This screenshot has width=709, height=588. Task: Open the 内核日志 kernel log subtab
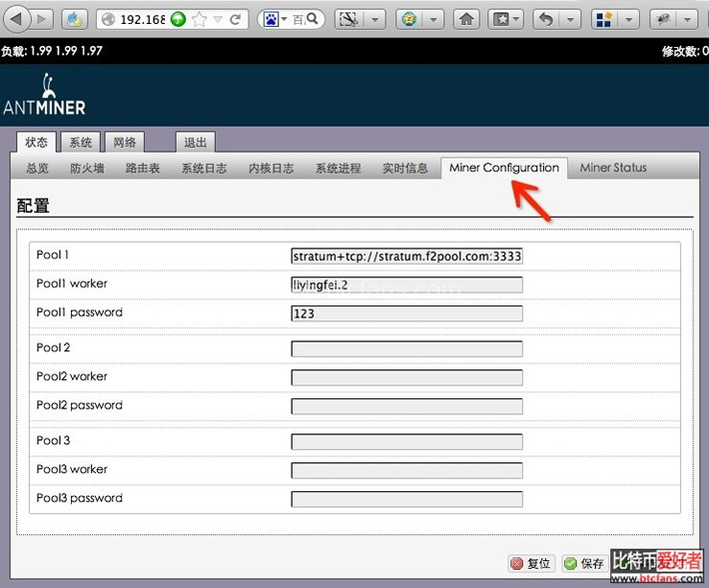tap(271, 168)
